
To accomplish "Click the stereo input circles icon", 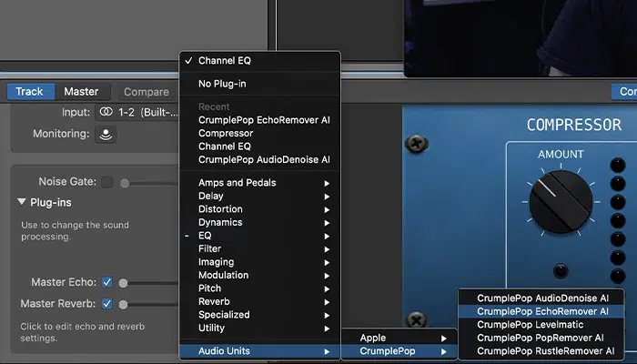I will (x=106, y=112).
